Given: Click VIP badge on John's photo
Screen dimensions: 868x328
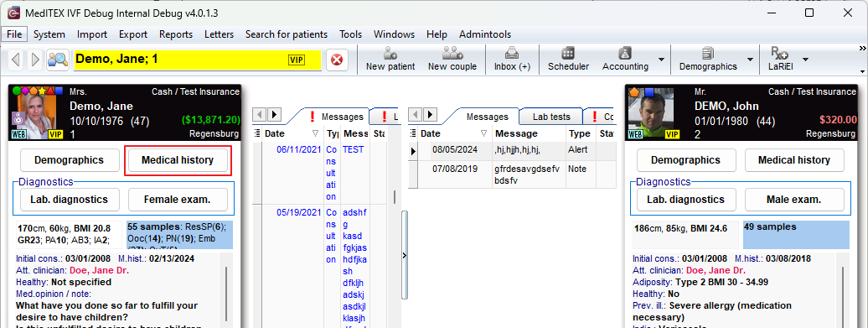Looking at the screenshot, I should click(x=672, y=134).
